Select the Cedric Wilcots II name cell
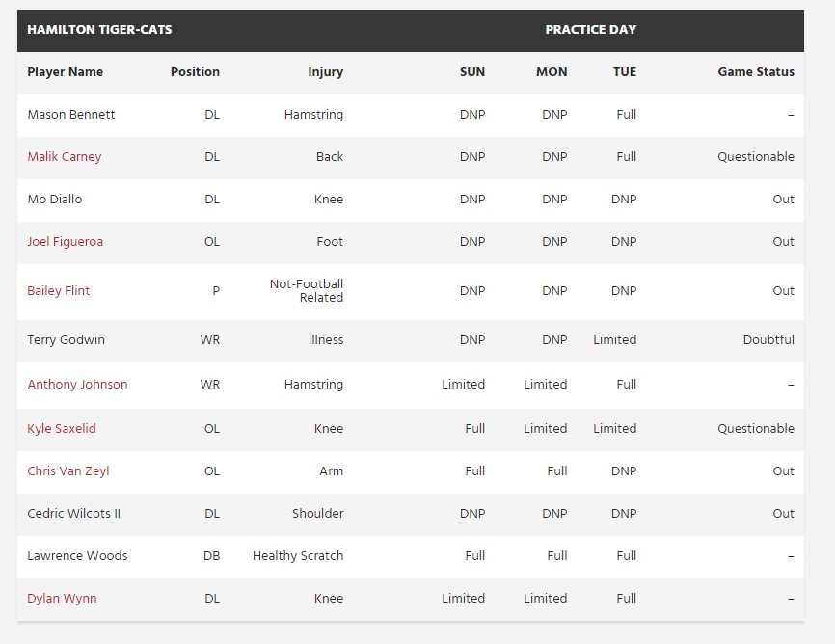Image resolution: width=835 pixels, height=644 pixels. click(x=74, y=514)
